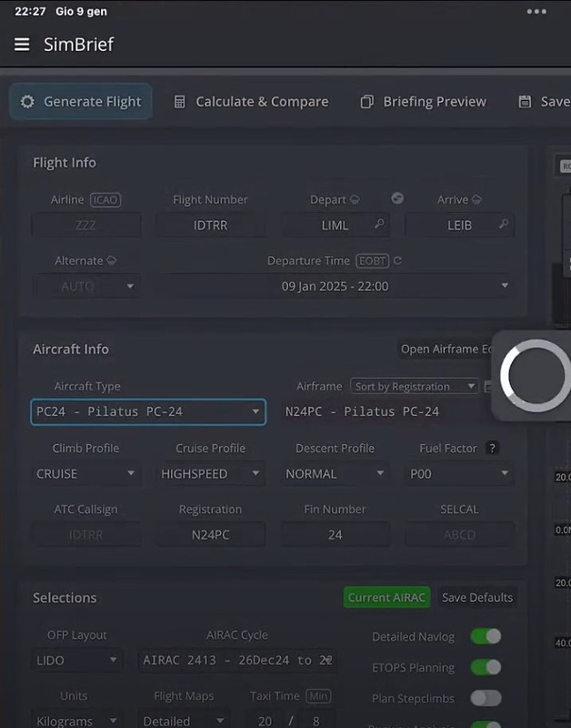Click the N24PC - Pilatus PC-24 airframe text
Screen dimensions: 571x728
tap(362, 412)
